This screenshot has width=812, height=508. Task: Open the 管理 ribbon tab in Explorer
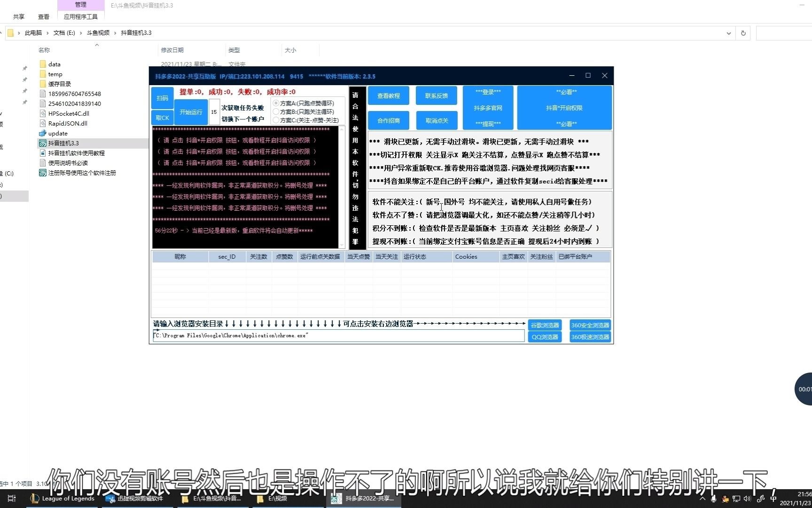81,5
